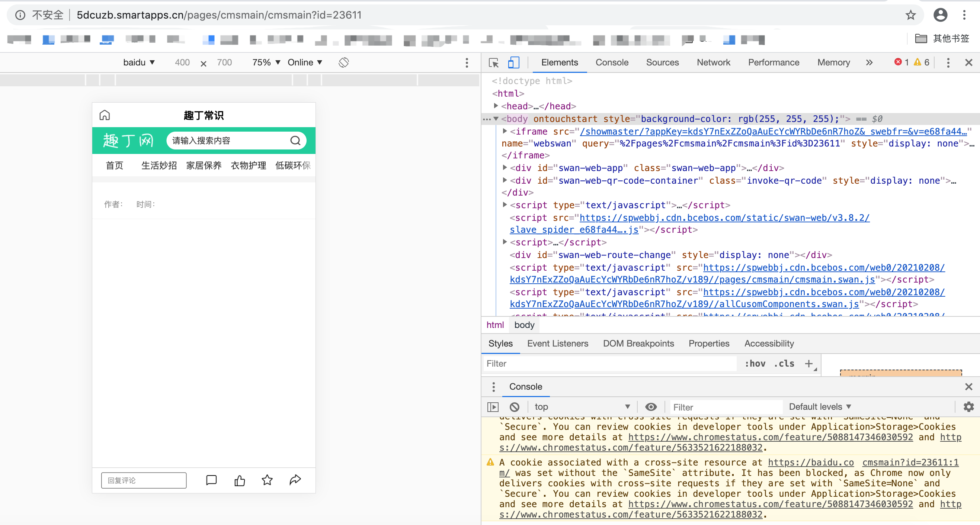This screenshot has height=525, width=980.
Task: Open Chrome's three-dot main menu
Action: [x=964, y=15]
